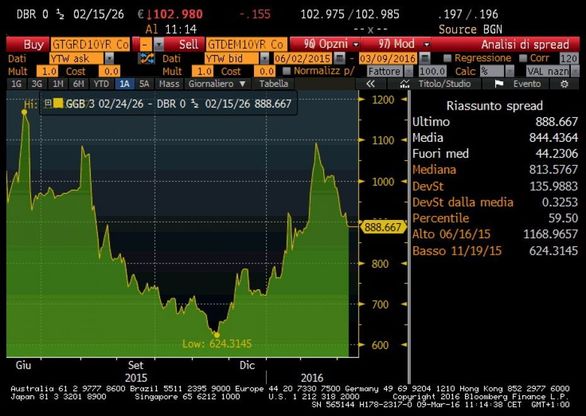The image size is (586, 416).
Task: Open the YTW bid dropdown
Action: (264, 58)
